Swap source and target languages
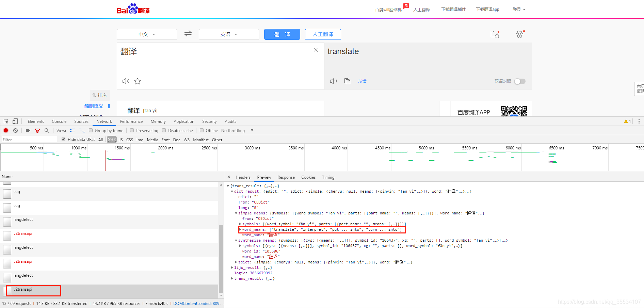Image resolution: width=644 pixels, height=308 pixels. [188, 34]
